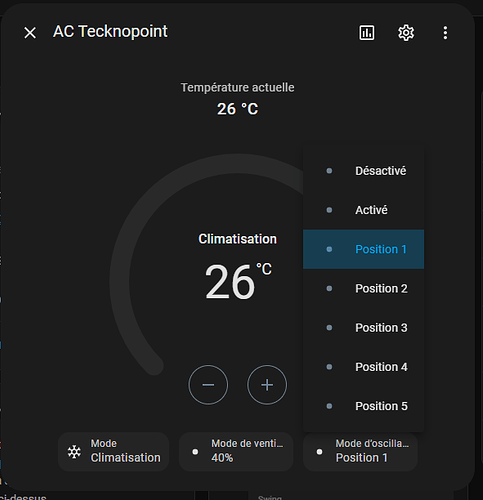Close the AC Tecknopoint dialog
Image resolution: width=483 pixels, height=500 pixels.
pos(30,33)
